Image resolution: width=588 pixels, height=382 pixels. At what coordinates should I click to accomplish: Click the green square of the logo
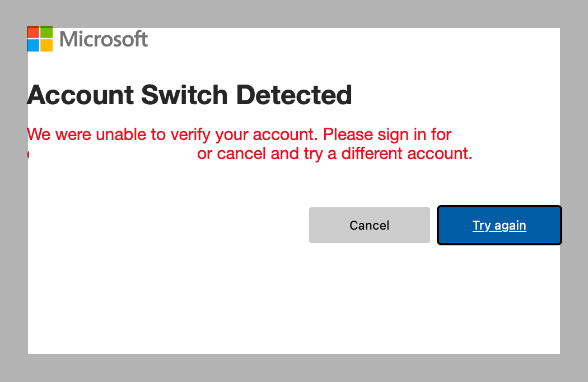click(x=46, y=32)
